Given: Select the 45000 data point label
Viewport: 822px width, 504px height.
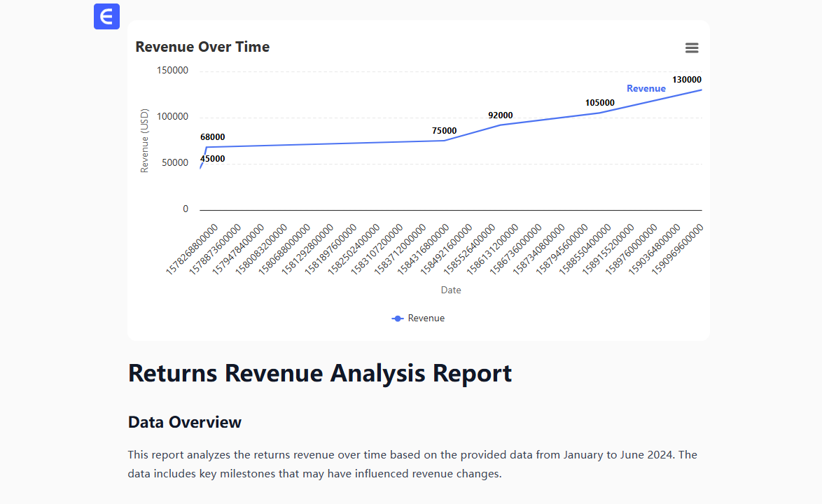Looking at the screenshot, I should pos(212,159).
